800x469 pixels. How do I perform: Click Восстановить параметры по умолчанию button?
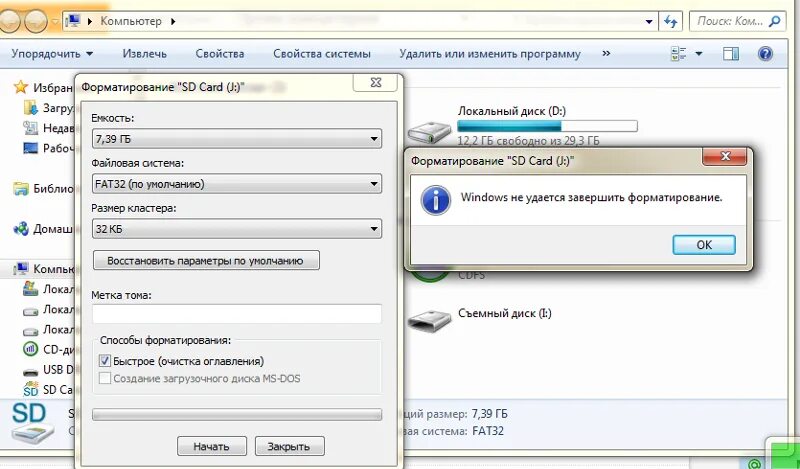coord(206,260)
